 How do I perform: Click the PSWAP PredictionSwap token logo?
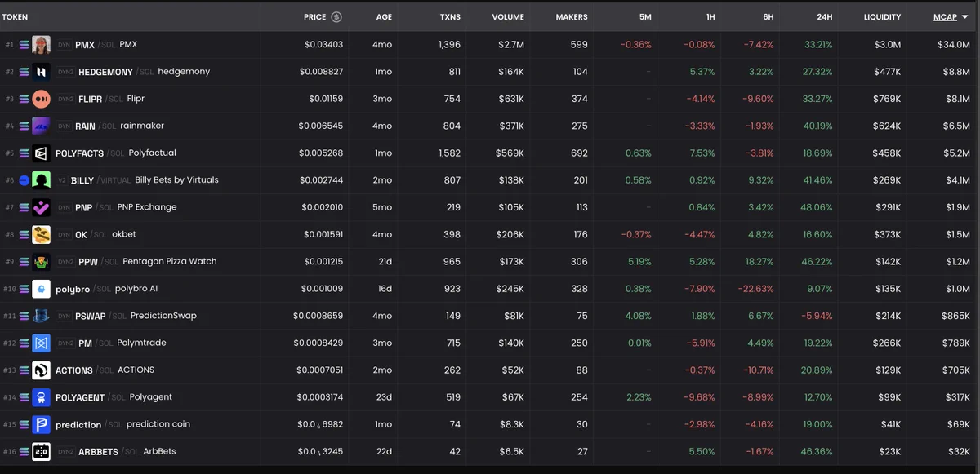pos(41,316)
